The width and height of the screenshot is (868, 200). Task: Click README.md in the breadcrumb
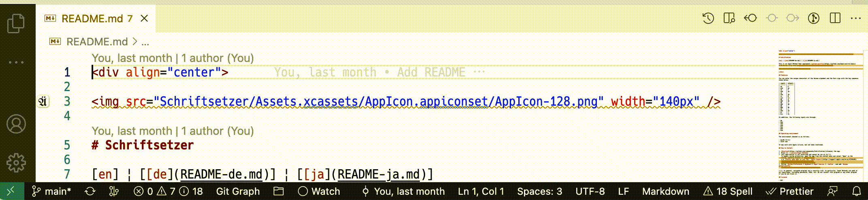(x=97, y=42)
